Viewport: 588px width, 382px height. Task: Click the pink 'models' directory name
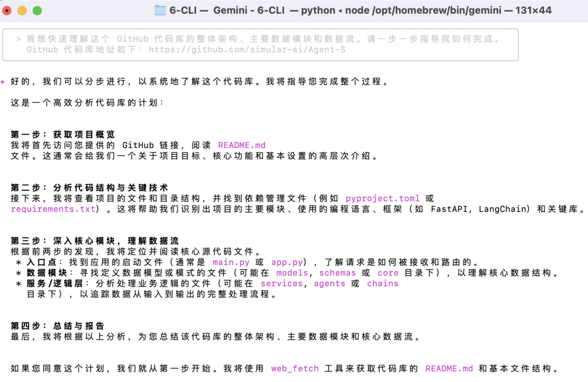coord(292,273)
